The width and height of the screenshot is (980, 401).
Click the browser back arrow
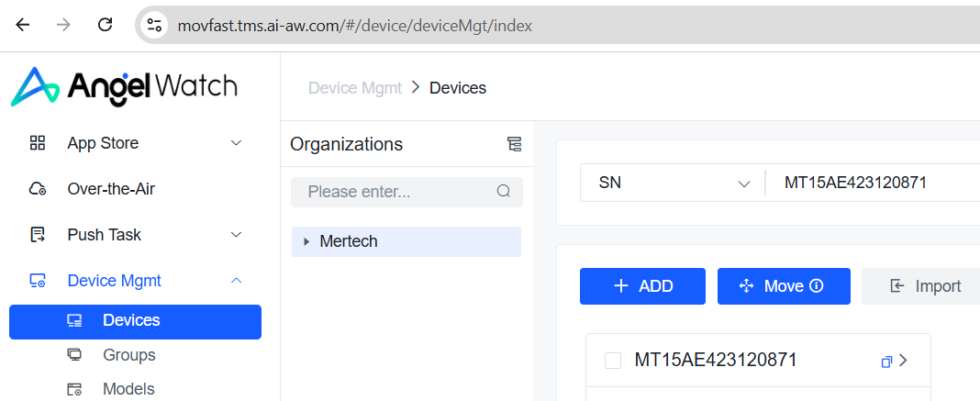pyautogui.click(x=23, y=25)
